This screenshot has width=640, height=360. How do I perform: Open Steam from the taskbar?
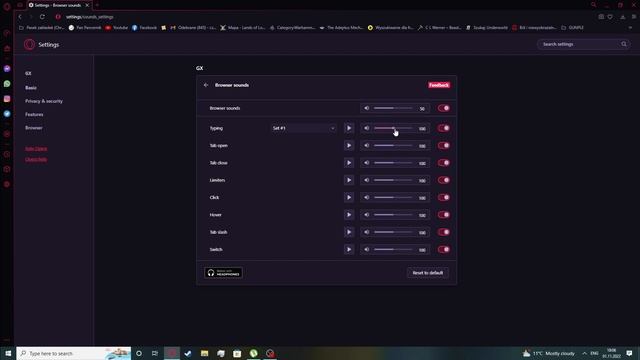188,353
